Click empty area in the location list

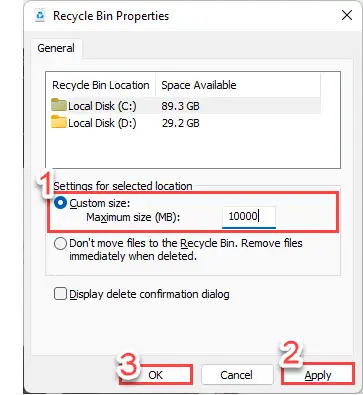(x=193, y=150)
